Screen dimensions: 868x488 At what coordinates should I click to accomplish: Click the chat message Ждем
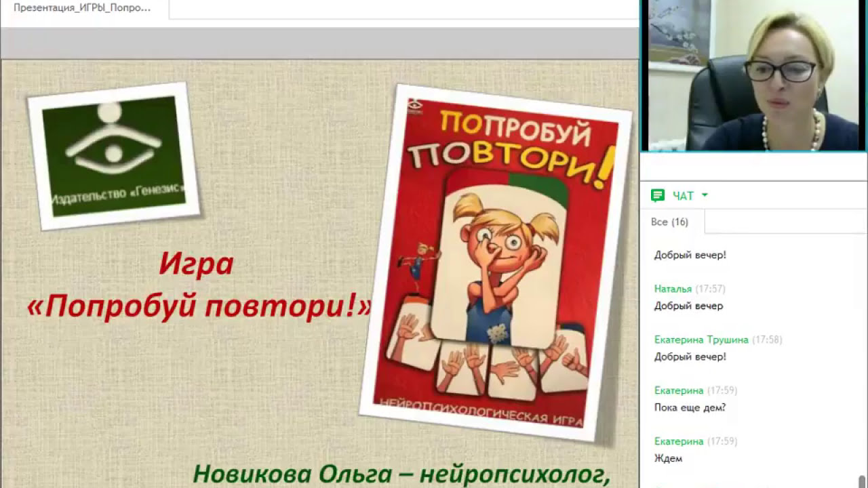668,458
